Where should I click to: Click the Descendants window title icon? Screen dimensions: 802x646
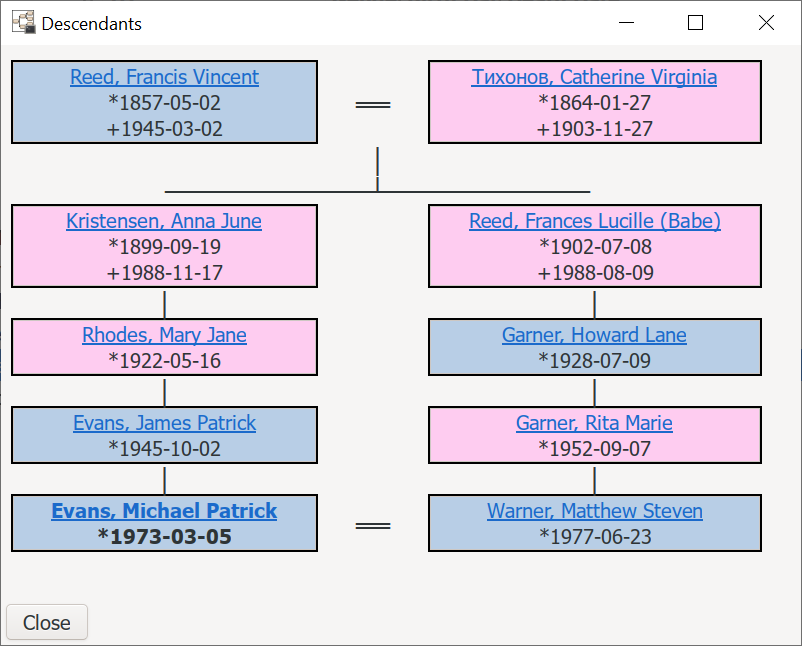(24, 23)
